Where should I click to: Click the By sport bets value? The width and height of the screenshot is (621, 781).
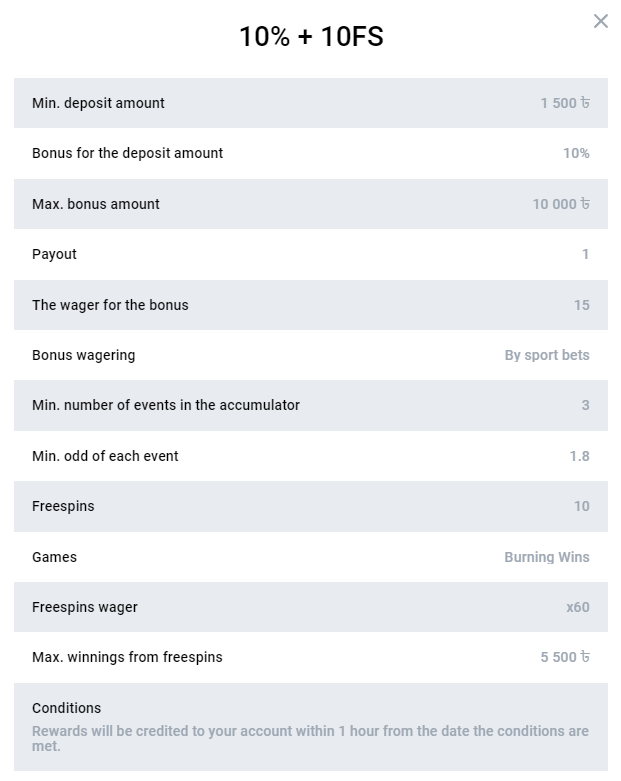(x=547, y=355)
